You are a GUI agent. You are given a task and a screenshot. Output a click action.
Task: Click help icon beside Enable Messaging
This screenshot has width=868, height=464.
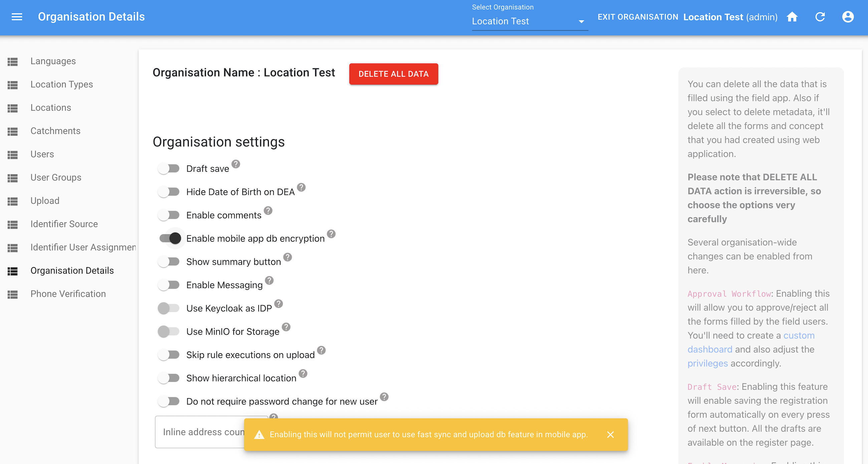269,280
